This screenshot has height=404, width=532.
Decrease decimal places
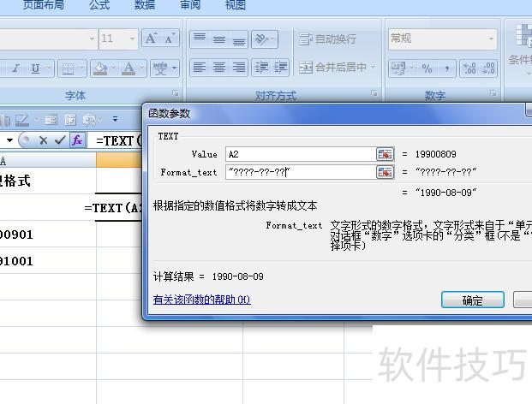488,68
